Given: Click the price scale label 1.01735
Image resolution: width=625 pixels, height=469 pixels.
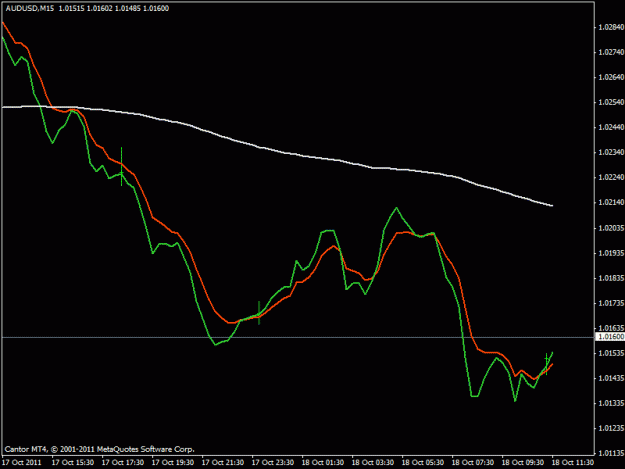Looking at the screenshot, I should tap(611, 303).
